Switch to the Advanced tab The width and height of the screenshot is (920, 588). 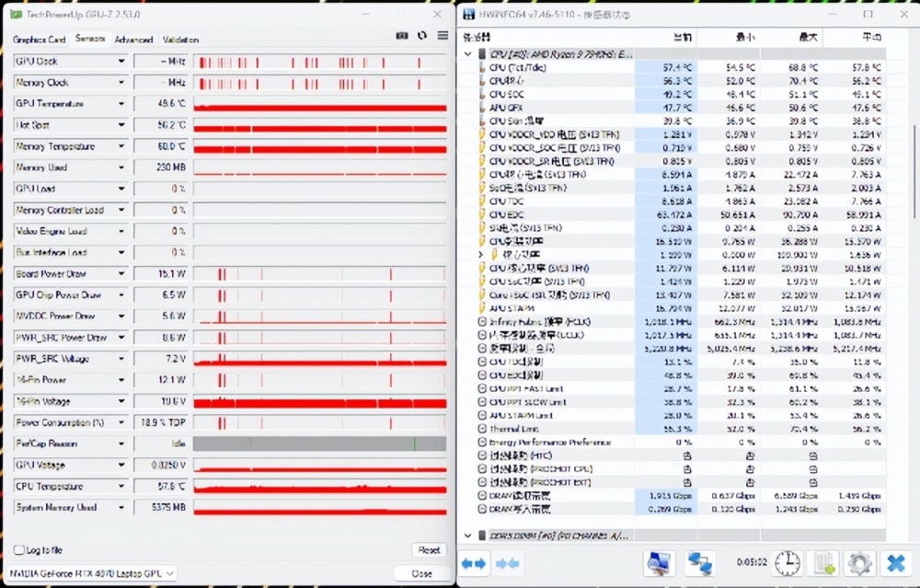point(133,40)
